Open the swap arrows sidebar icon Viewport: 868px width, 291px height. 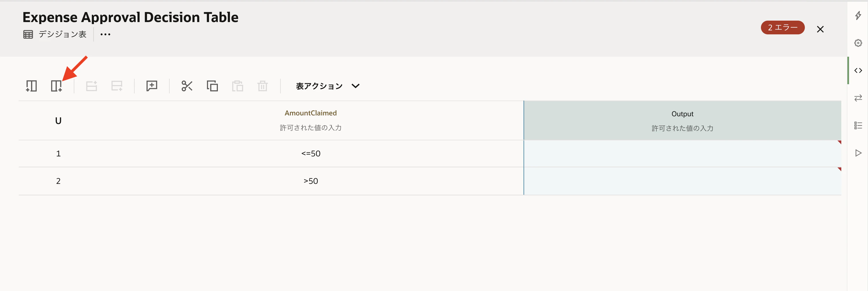pos(858,98)
